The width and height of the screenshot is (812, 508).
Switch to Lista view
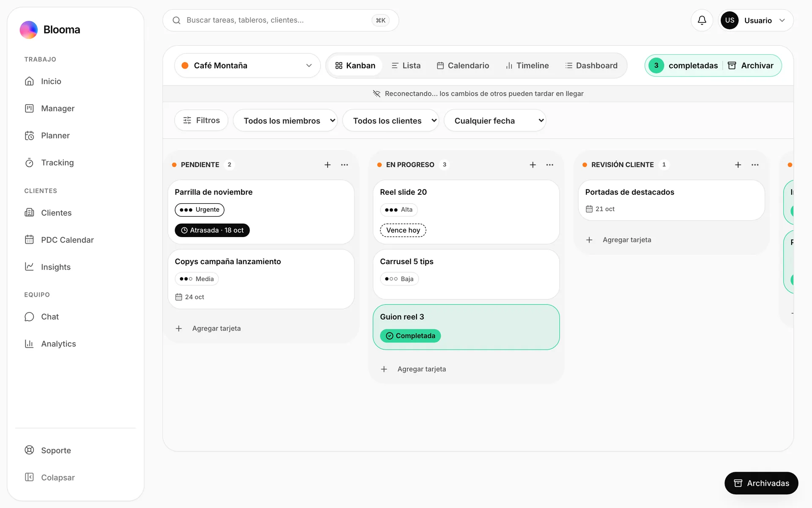tap(406, 66)
